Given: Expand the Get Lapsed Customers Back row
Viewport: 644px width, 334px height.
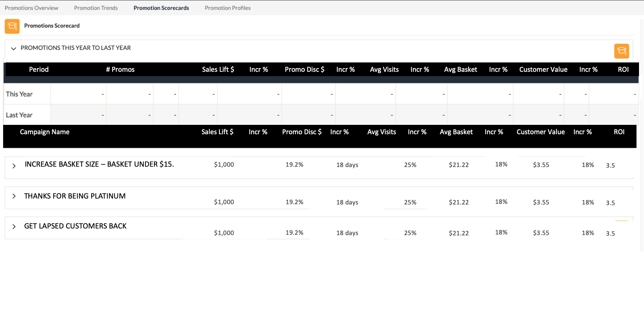Looking at the screenshot, I should click(14, 226).
